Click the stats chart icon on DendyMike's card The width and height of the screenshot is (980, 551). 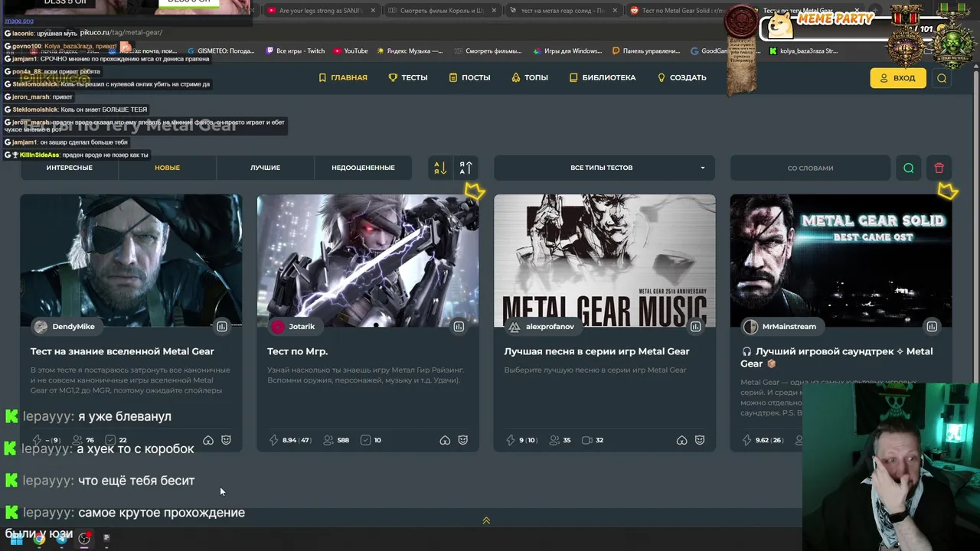pyautogui.click(x=222, y=327)
